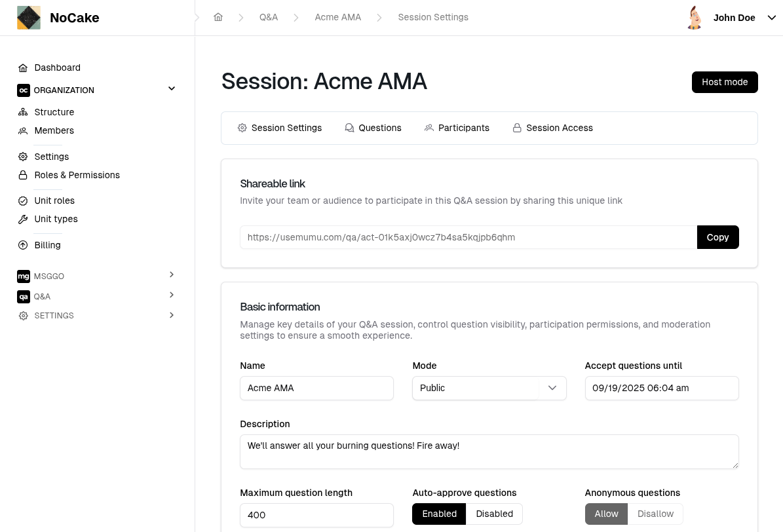This screenshot has height=532, width=783.
Task: Open Dashboard via its house icon
Action: [23, 68]
